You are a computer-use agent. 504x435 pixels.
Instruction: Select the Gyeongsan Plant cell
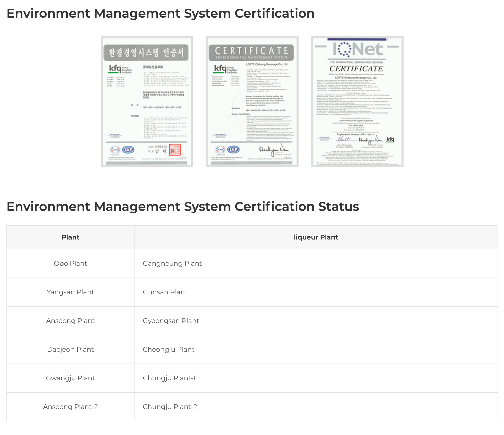(x=171, y=321)
